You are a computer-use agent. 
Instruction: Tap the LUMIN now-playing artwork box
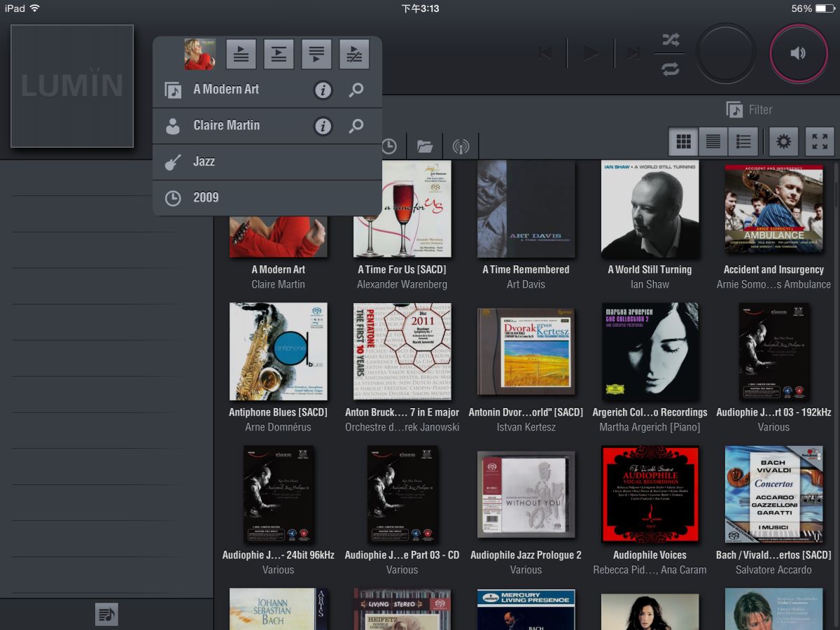[x=72, y=86]
